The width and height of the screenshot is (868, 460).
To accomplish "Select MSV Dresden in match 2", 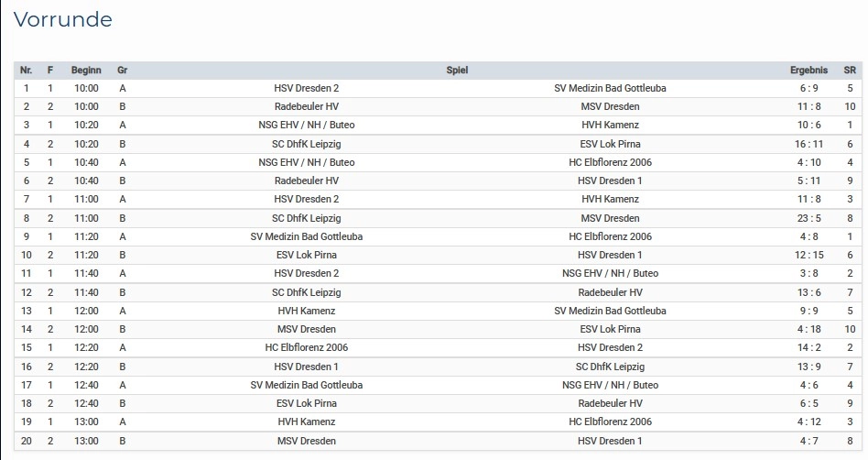I will click(x=610, y=106).
